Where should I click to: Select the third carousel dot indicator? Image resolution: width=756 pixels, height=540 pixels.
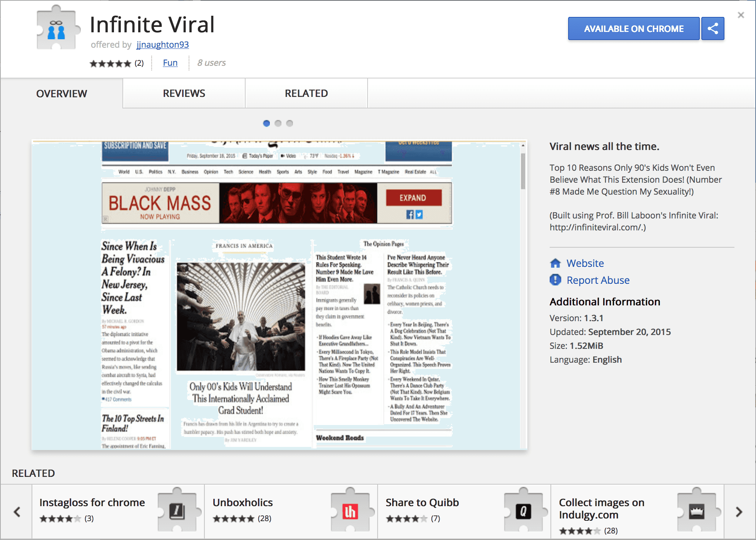(291, 123)
